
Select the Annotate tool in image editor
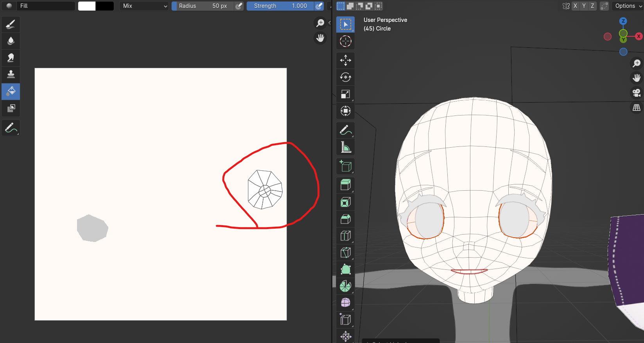[x=11, y=128]
